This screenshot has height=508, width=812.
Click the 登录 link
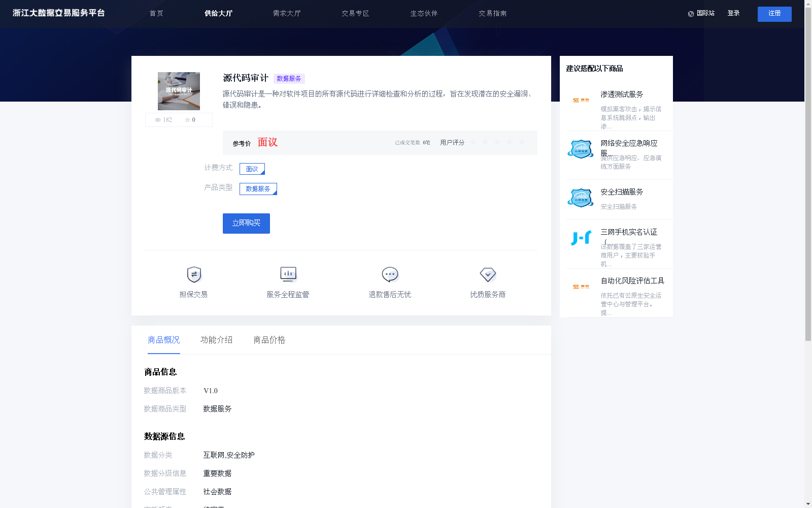[733, 13]
